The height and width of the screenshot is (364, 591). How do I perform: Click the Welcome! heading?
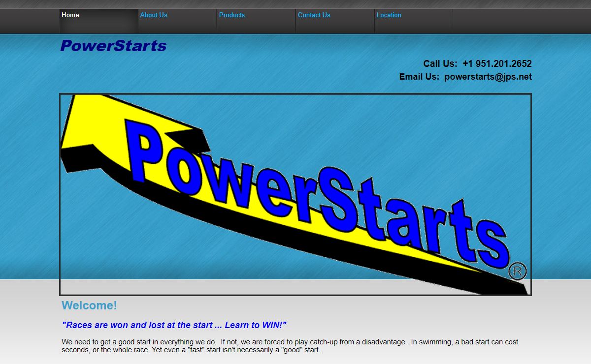pos(89,305)
